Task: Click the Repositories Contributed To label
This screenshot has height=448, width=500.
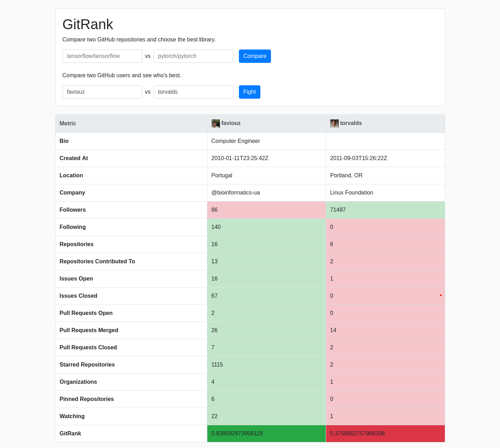Action: (97, 262)
